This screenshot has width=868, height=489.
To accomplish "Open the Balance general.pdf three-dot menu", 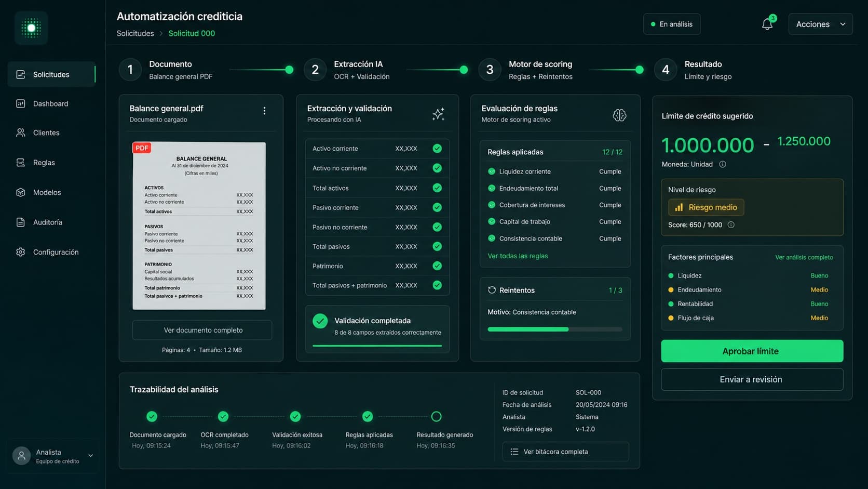I will [x=264, y=111].
